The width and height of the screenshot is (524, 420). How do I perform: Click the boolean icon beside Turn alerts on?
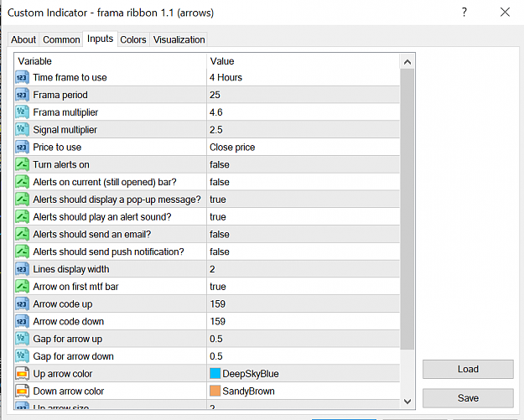22,164
